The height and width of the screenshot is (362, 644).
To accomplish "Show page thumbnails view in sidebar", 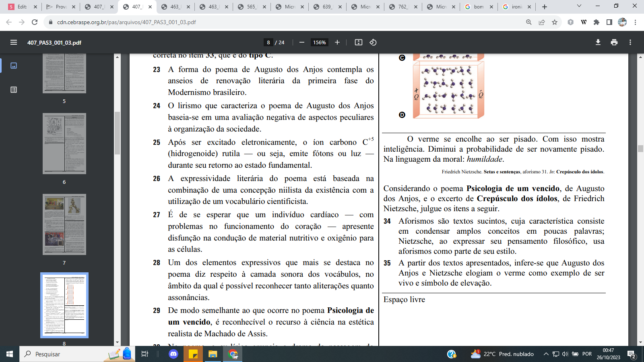I will (x=14, y=66).
